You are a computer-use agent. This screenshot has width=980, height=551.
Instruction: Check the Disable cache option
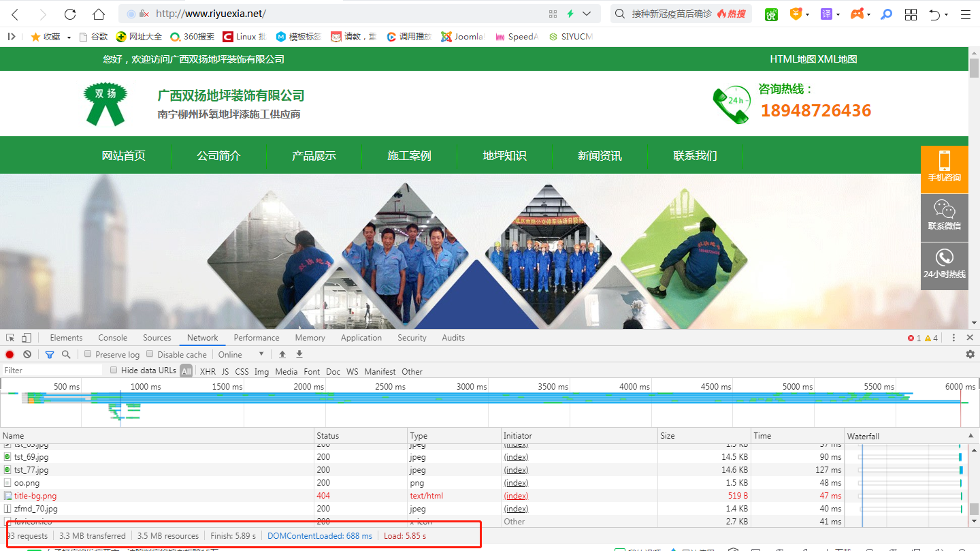coord(149,354)
